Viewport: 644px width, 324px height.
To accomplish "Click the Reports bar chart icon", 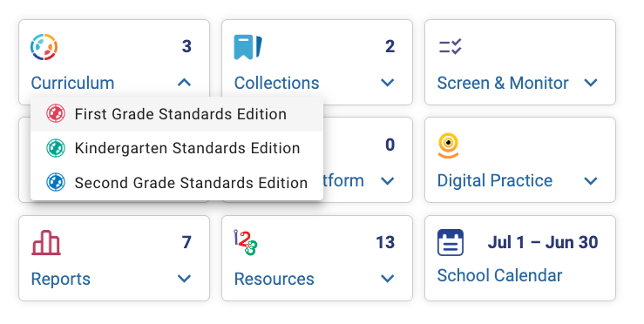I will click(x=46, y=243).
